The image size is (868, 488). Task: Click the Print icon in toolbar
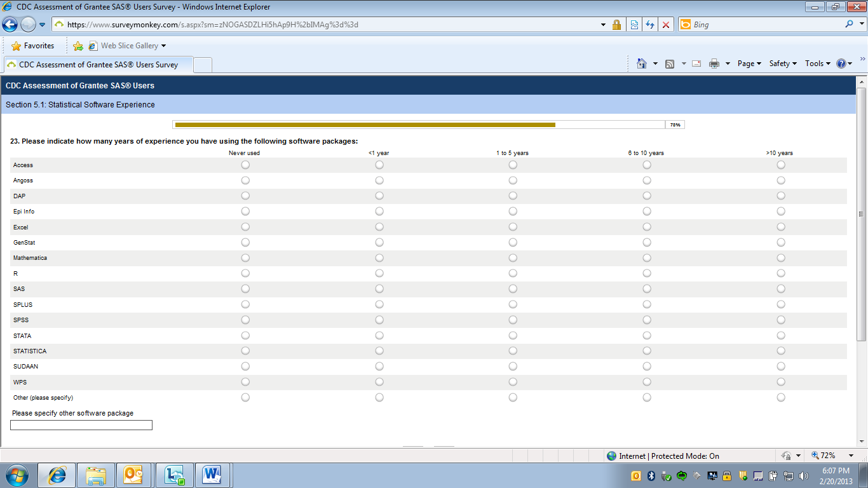point(714,64)
